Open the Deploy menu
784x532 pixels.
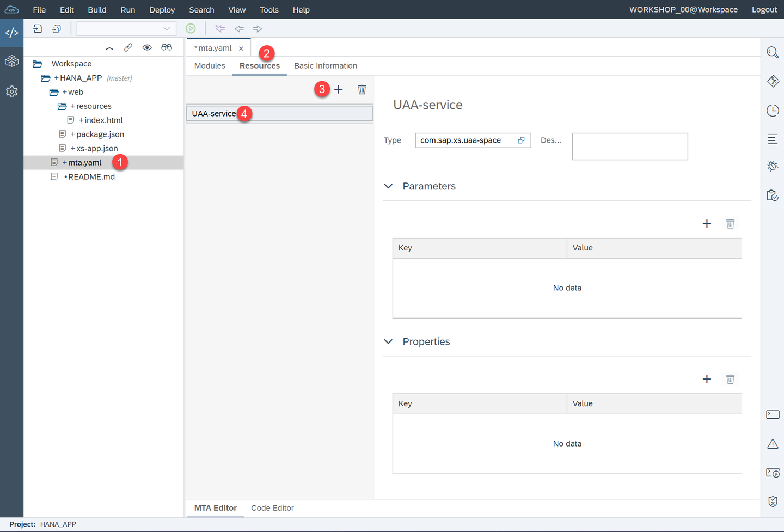click(x=162, y=10)
